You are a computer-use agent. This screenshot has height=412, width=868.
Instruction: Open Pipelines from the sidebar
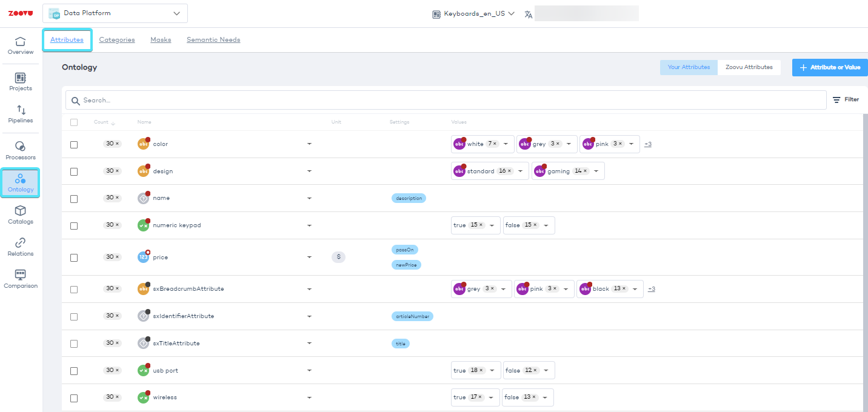pos(21,114)
